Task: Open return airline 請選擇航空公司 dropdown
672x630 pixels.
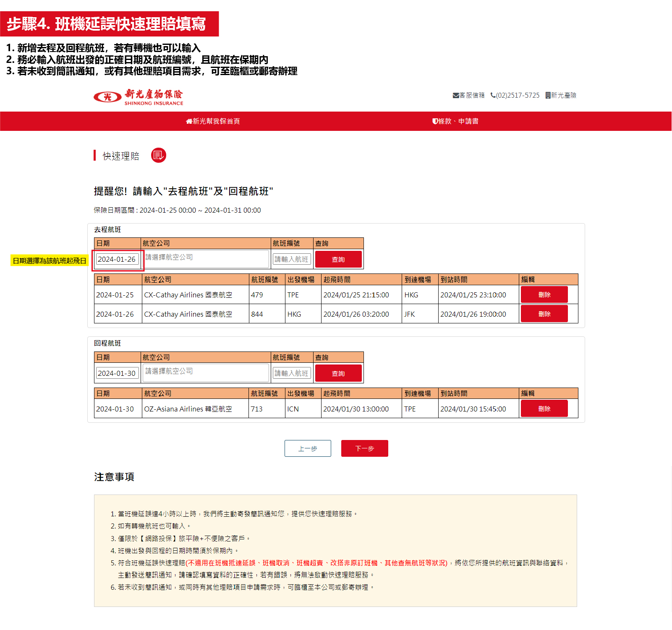Action: tap(206, 373)
